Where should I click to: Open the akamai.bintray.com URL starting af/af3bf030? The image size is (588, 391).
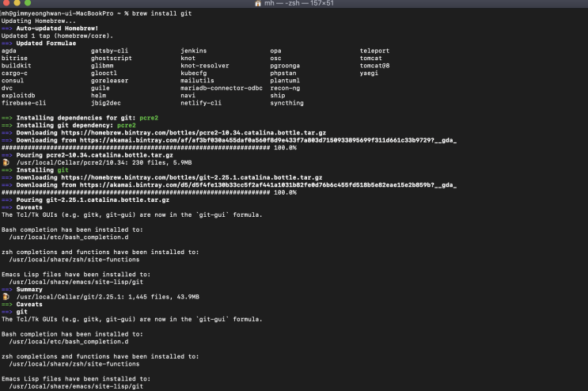(x=268, y=140)
